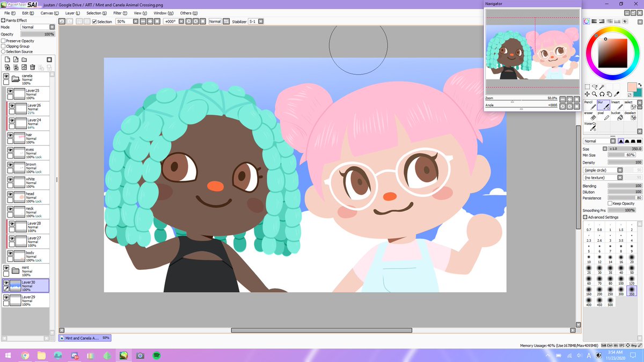Select the Pencil brush tool
The image size is (644, 362).
point(590,105)
